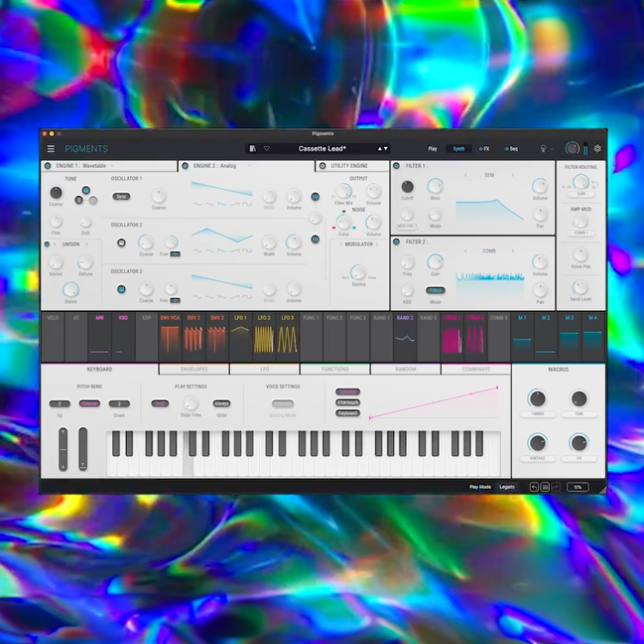Screen dimensions: 644x644
Task: Open the RANDOM tab
Action: [x=406, y=369]
